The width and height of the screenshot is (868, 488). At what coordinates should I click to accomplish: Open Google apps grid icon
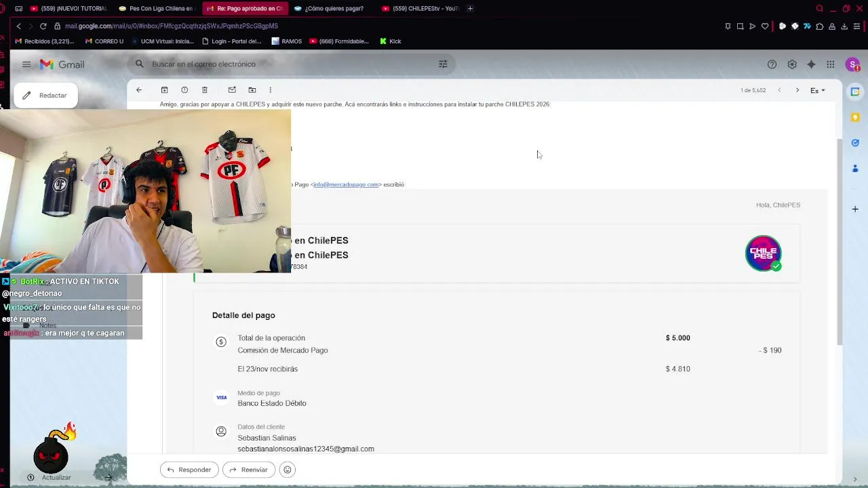[x=830, y=64]
